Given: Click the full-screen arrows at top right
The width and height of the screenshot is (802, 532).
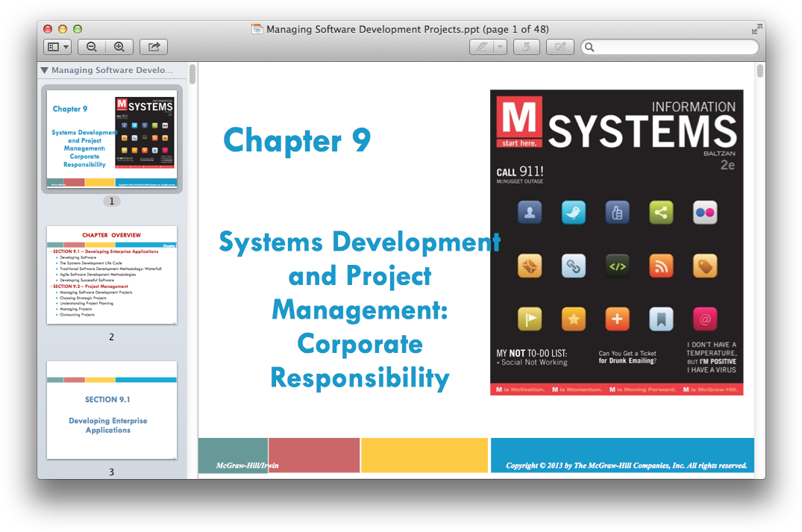Looking at the screenshot, I should pyautogui.click(x=757, y=28).
